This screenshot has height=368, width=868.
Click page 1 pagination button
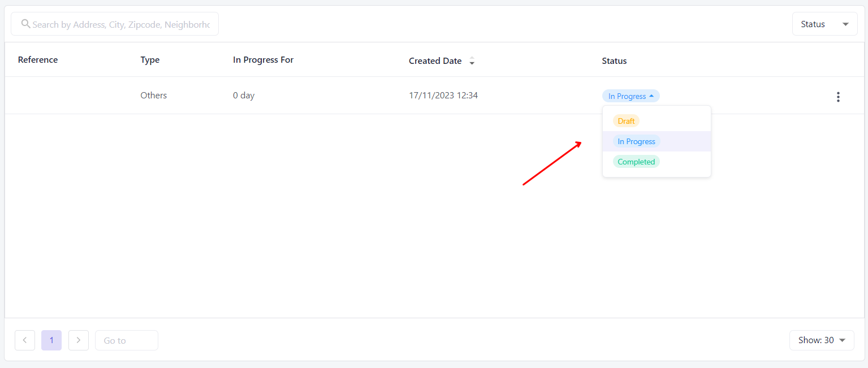51,340
